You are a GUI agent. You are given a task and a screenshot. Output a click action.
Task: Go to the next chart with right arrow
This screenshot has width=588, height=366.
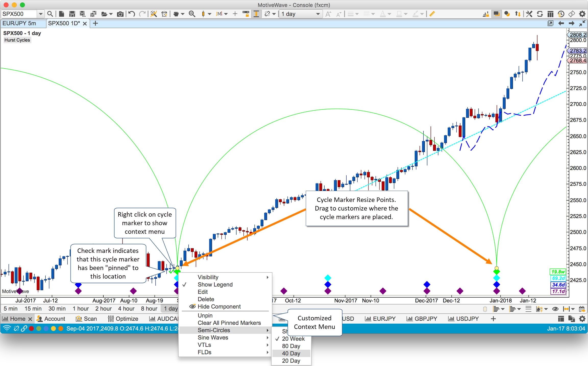click(x=572, y=23)
